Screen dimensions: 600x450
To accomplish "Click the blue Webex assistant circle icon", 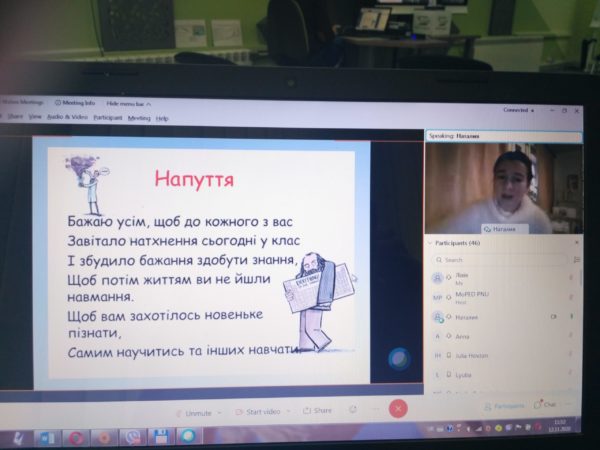I will click(x=399, y=359).
